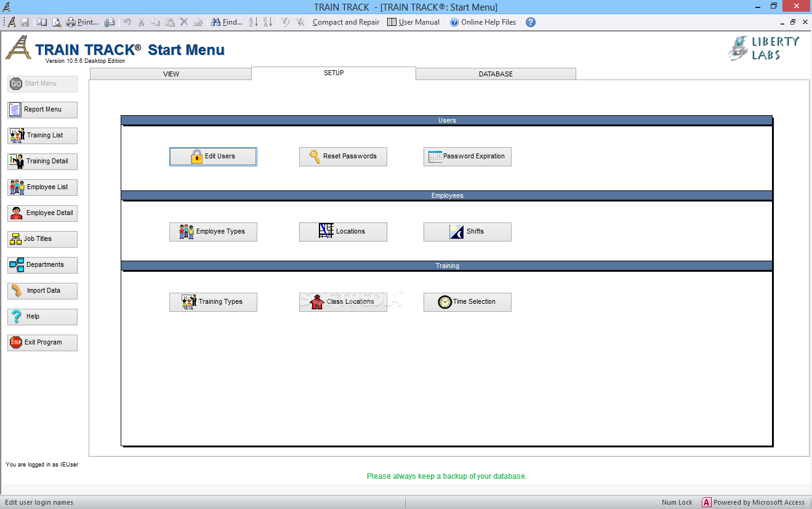
Task: Click 'You are logged in as IEUser' text
Action: (42, 465)
